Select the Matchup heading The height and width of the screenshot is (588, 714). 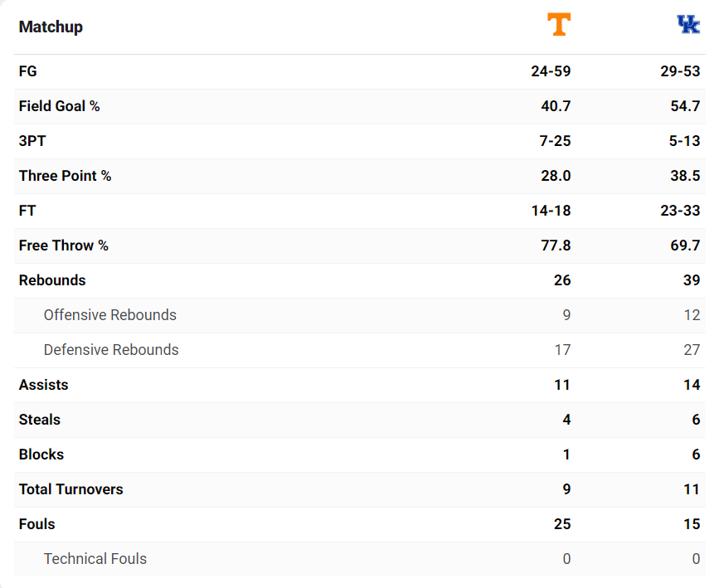point(51,27)
